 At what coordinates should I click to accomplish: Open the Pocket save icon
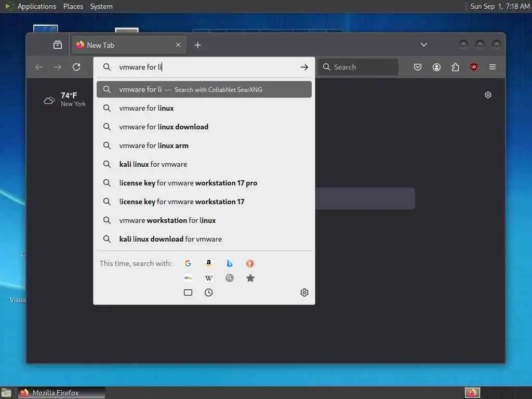click(418, 67)
